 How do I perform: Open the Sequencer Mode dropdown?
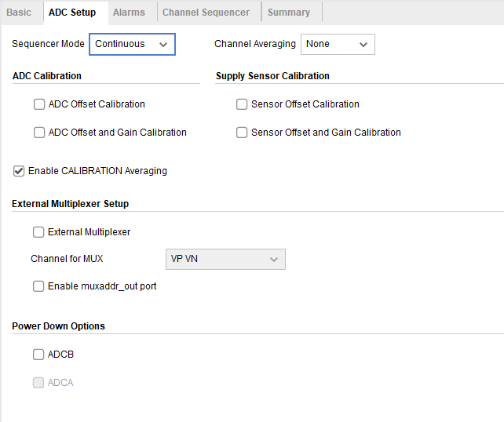point(132,44)
